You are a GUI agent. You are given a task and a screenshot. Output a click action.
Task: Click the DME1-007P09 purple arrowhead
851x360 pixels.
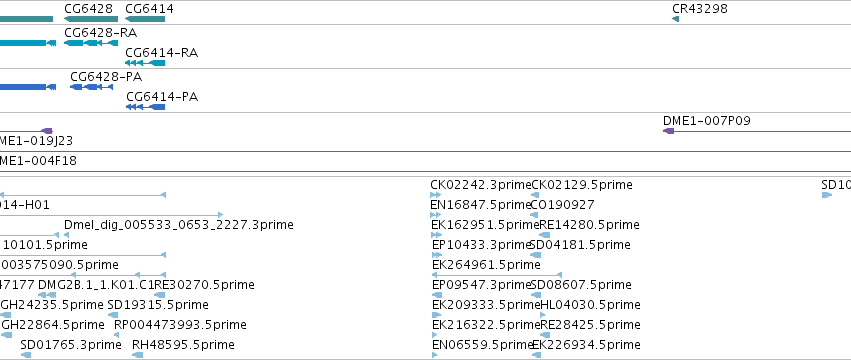pos(669,131)
